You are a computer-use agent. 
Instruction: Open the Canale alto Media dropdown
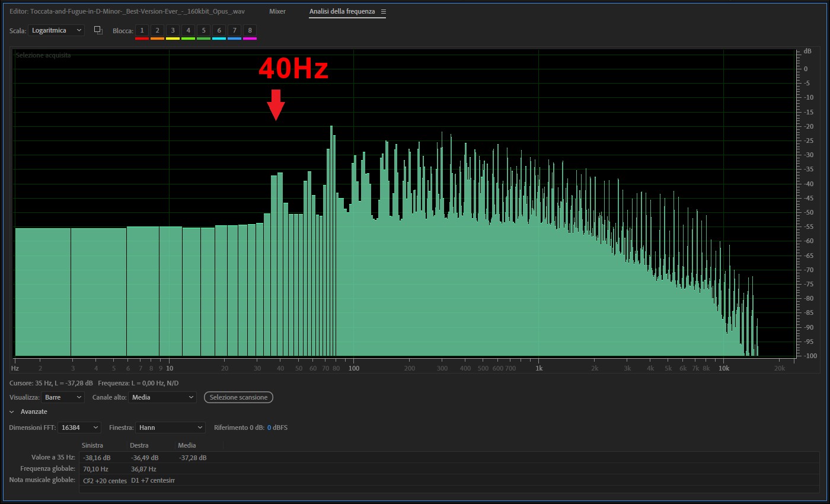pyautogui.click(x=162, y=397)
